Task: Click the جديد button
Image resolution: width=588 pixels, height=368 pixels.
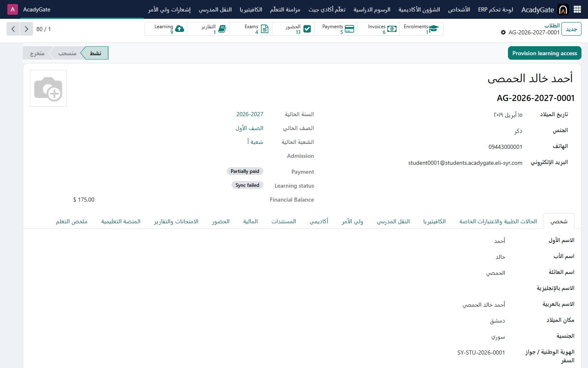Action: point(571,29)
